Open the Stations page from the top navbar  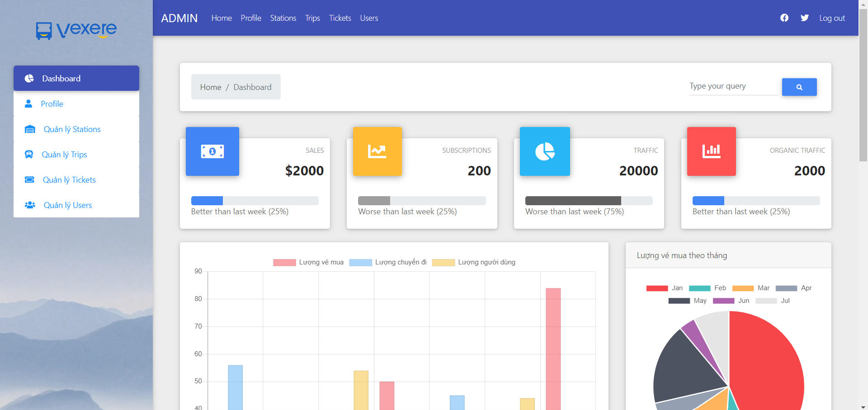pyautogui.click(x=283, y=18)
